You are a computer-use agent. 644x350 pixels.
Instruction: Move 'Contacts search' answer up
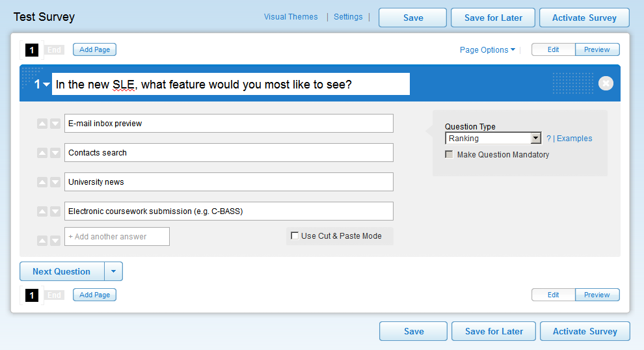(x=42, y=153)
